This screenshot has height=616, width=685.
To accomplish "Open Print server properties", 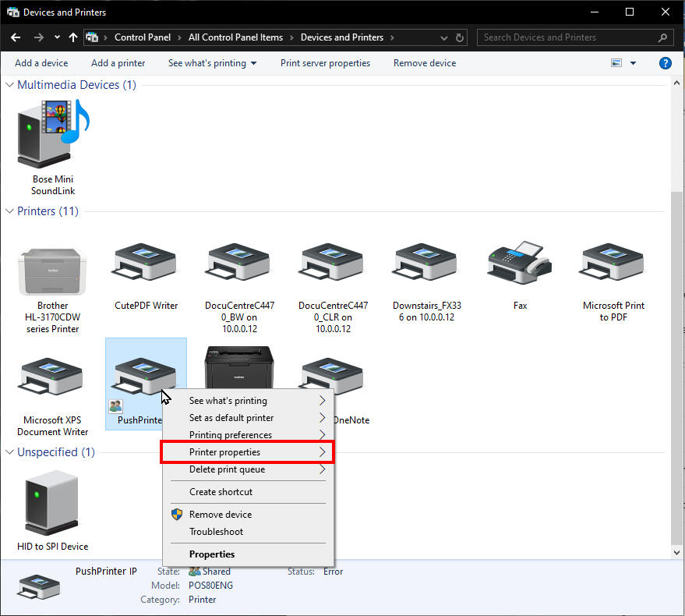I will (x=325, y=63).
